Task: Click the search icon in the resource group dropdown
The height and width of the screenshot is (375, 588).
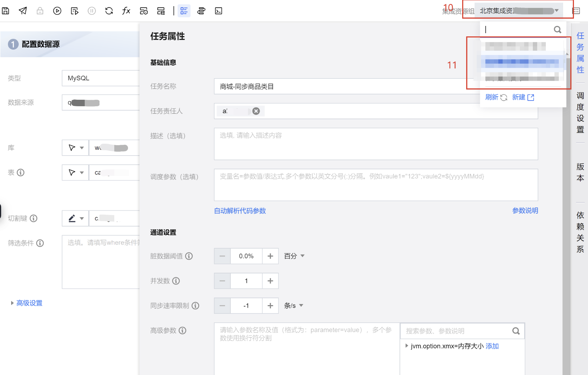Action: pyautogui.click(x=557, y=30)
